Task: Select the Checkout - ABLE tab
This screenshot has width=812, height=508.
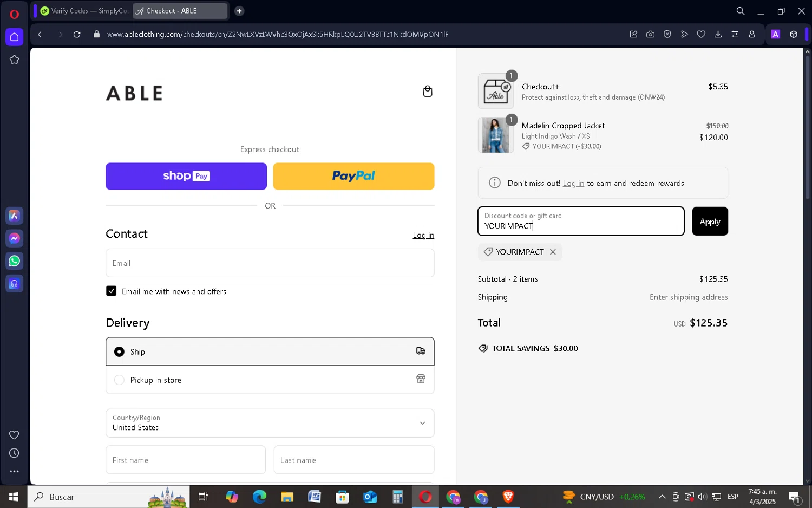Action: [x=180, y=11]
